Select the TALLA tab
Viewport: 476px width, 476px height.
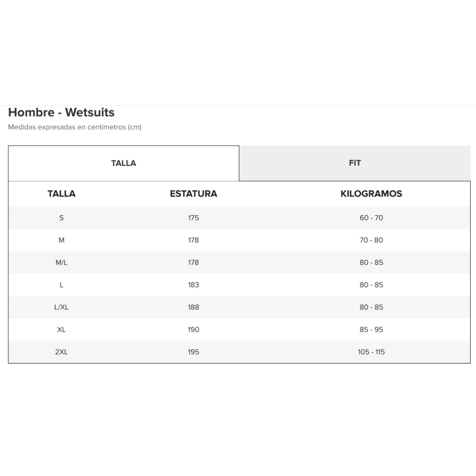(124, 163)
